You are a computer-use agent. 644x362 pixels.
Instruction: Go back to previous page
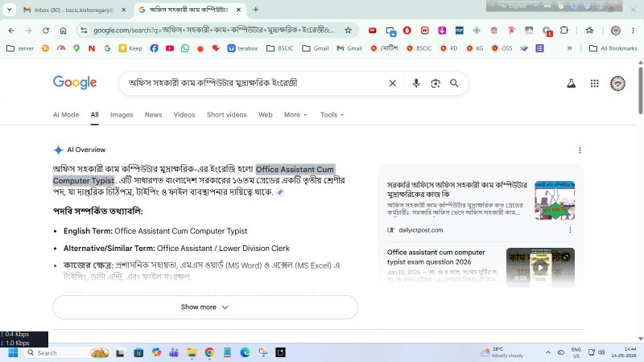(11, 31)
